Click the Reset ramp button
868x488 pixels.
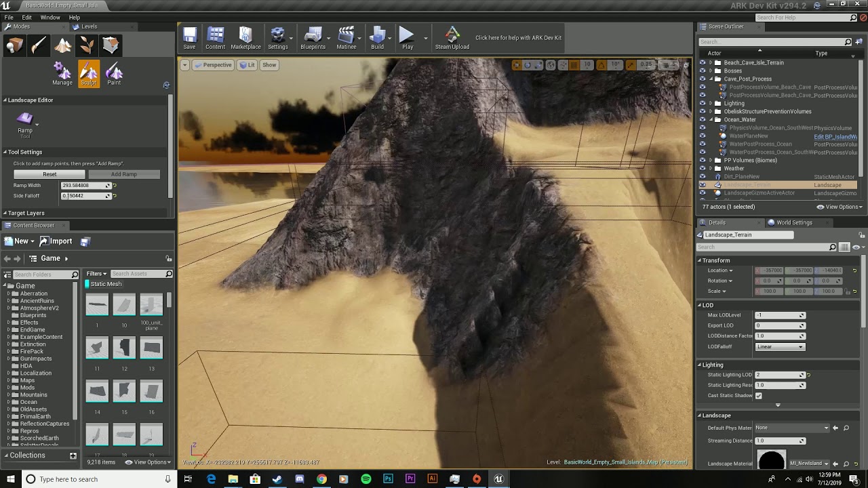[x=50, y=174]
